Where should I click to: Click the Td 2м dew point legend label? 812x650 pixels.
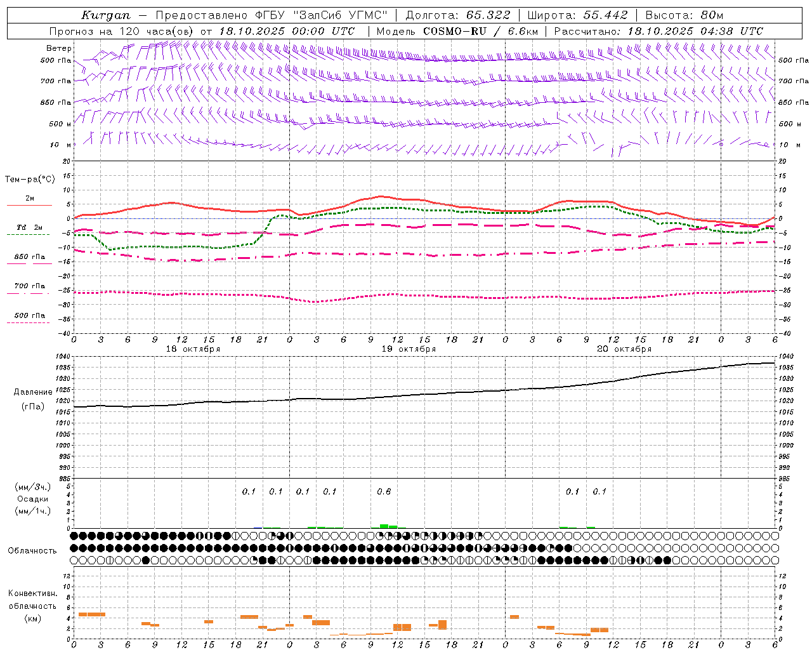[30, 227]
